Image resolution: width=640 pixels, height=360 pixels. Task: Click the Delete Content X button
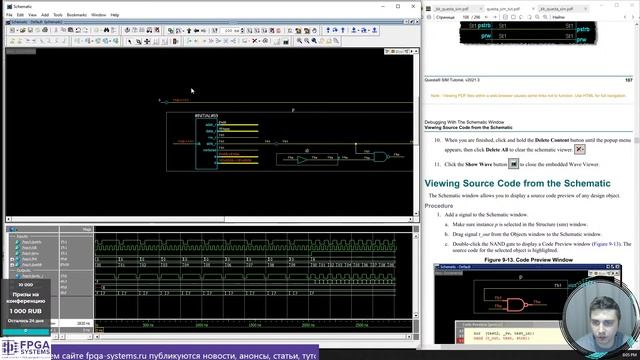[x=254, y=41]
